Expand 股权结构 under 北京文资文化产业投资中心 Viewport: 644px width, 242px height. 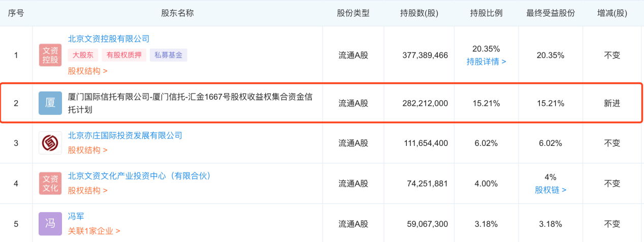88,190
